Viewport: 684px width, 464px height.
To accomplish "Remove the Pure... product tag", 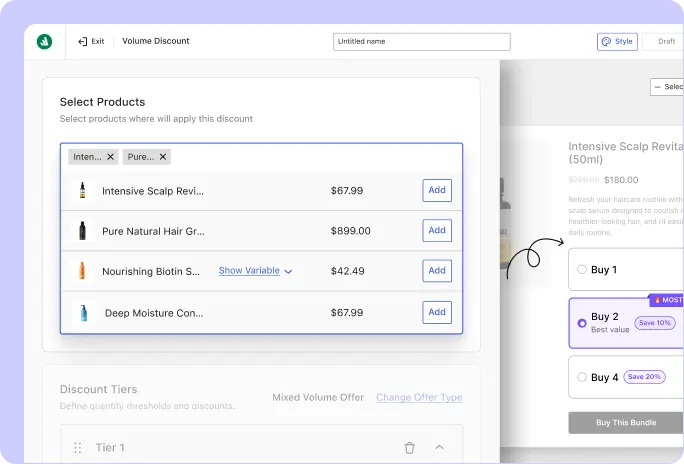I will 163,157.
